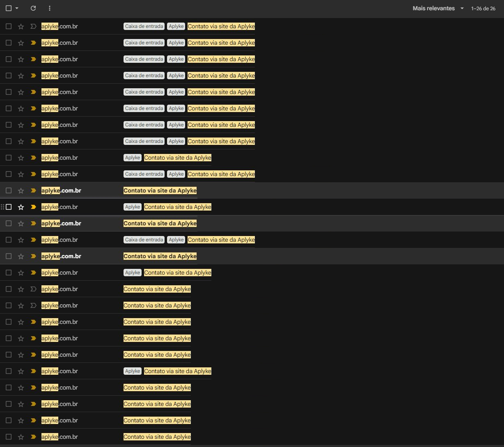This screenshot has width=504, height=447.
Task: Star the bottom email in the list
Action: point(21,437)
